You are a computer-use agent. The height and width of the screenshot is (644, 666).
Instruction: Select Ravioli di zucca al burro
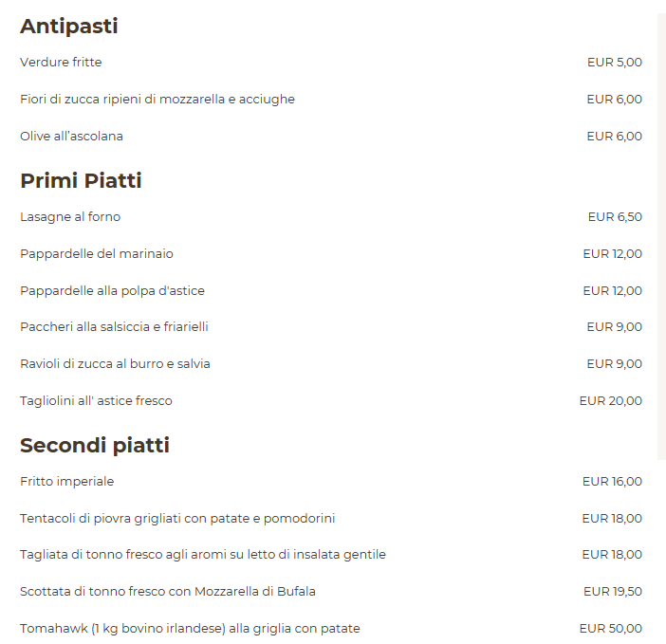(115, 364)
